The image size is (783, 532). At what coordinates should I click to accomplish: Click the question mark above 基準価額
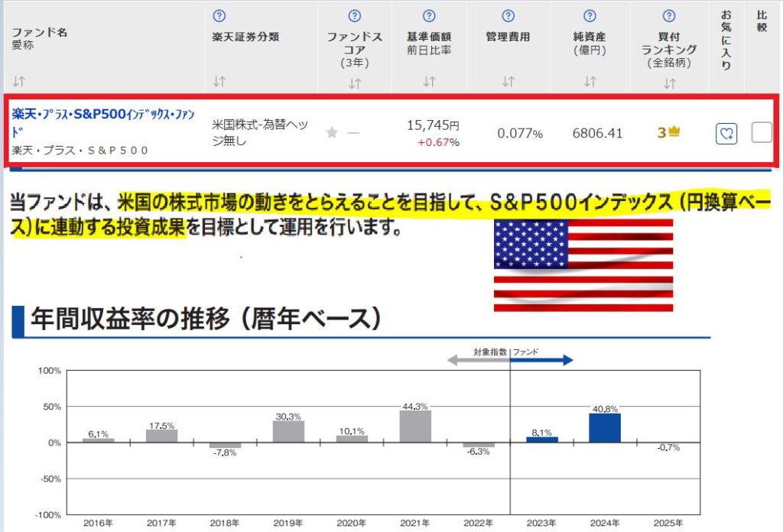tap(429, 16)
